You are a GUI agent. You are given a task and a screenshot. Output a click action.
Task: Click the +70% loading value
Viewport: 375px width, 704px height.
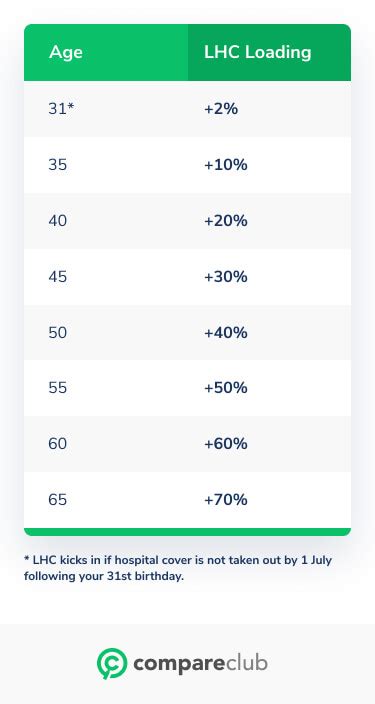(226, 500)
